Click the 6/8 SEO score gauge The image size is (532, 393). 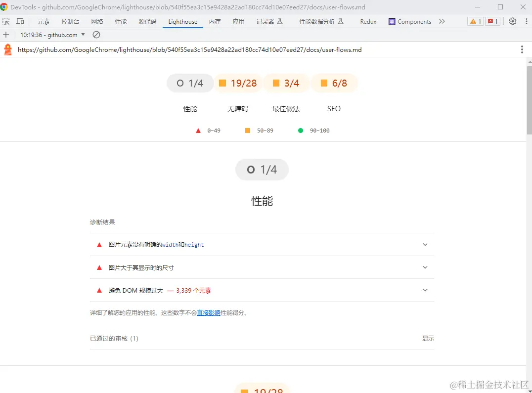(334, 83)
